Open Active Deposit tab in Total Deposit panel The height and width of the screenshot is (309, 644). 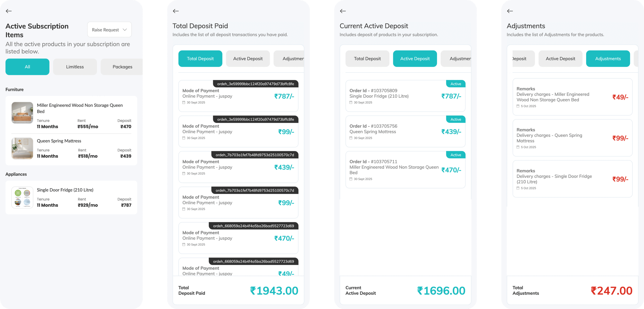(248, 59)
